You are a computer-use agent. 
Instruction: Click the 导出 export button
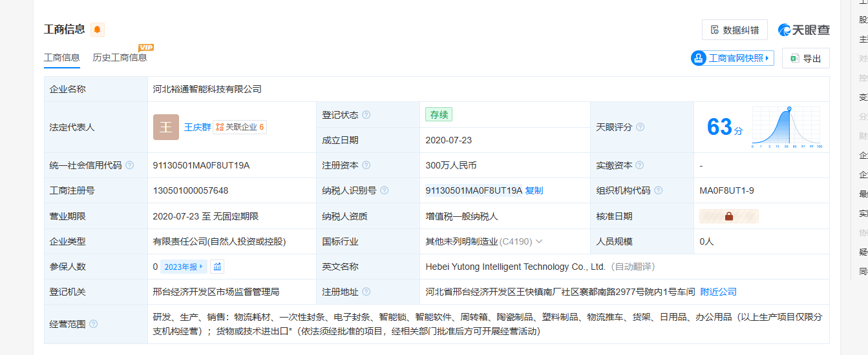[x=806, y=58]
